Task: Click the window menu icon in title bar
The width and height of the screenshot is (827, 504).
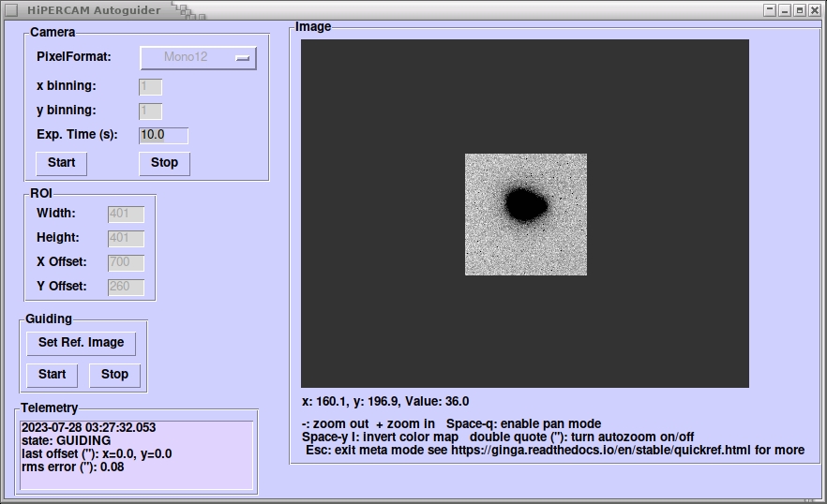Action: [x=11, y=10]
